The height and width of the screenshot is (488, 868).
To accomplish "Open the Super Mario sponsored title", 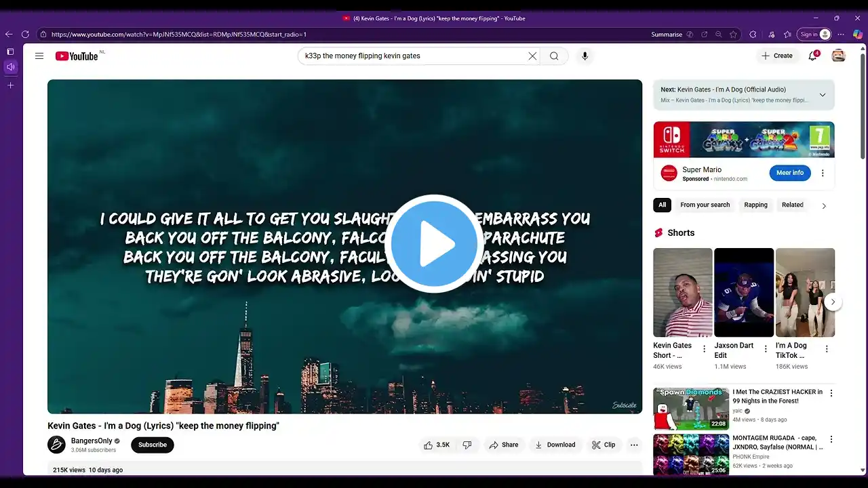I will click(x=702, y=169).
